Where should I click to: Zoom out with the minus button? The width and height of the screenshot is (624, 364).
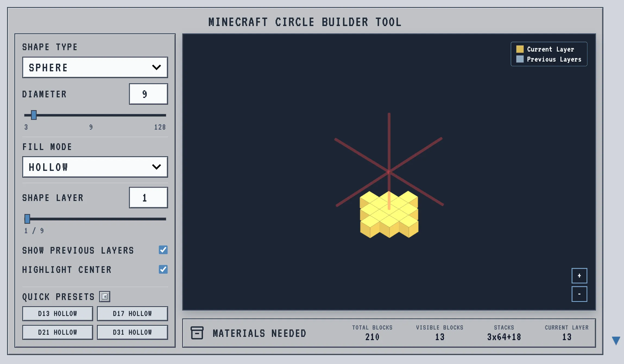[x=579, y=294]
